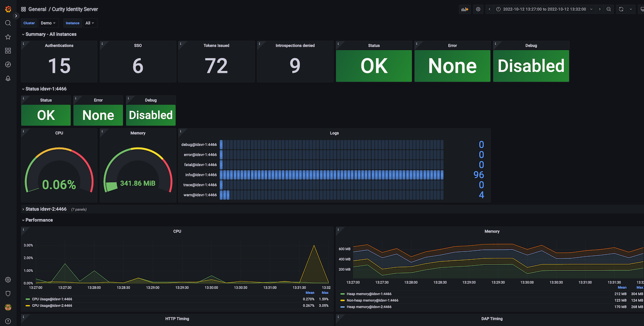Open Explore via the compass icon
This screenshot has width=644, height=326.
(x=8, y=64)
